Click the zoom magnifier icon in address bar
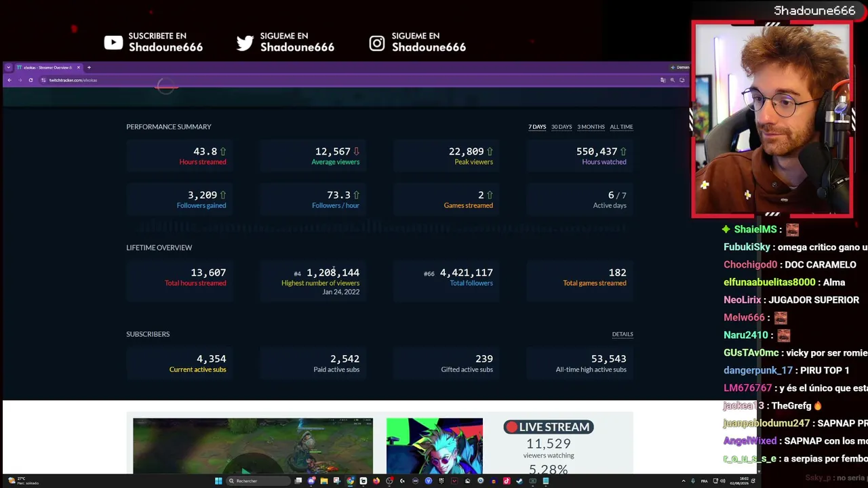 coord(672,80)
